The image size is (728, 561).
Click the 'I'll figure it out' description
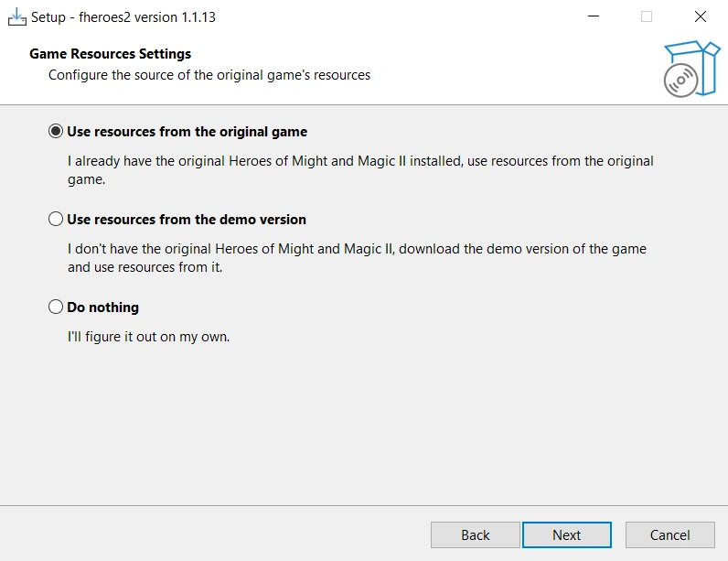coord(148,337)
